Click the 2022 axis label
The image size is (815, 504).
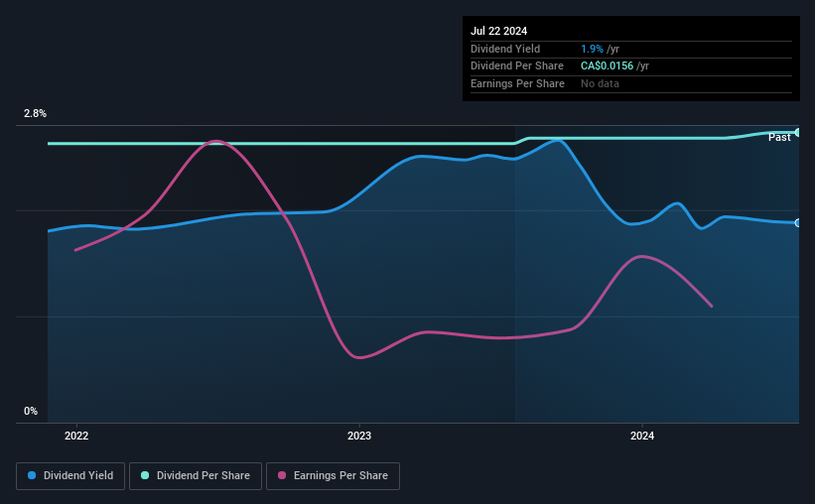tap(76, 436)
